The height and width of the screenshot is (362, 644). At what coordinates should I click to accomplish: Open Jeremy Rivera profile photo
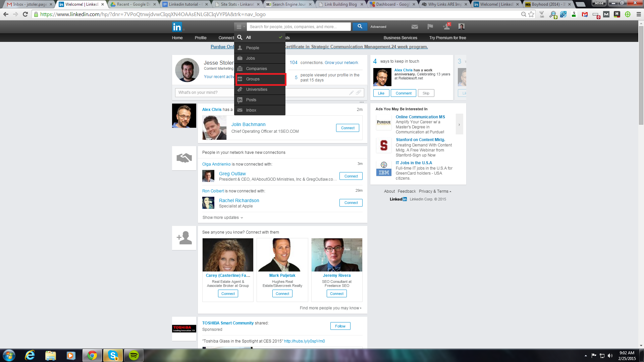click(337, 255)
